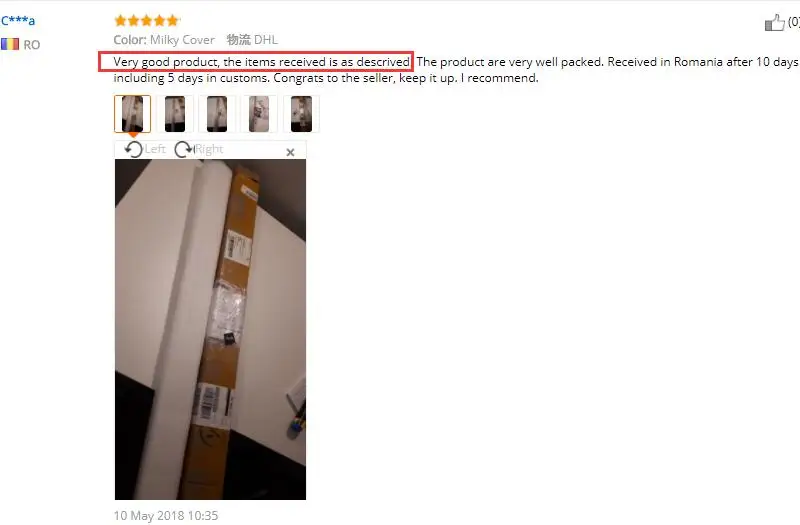Click the rotate left arrow icon

pos(134,149)
